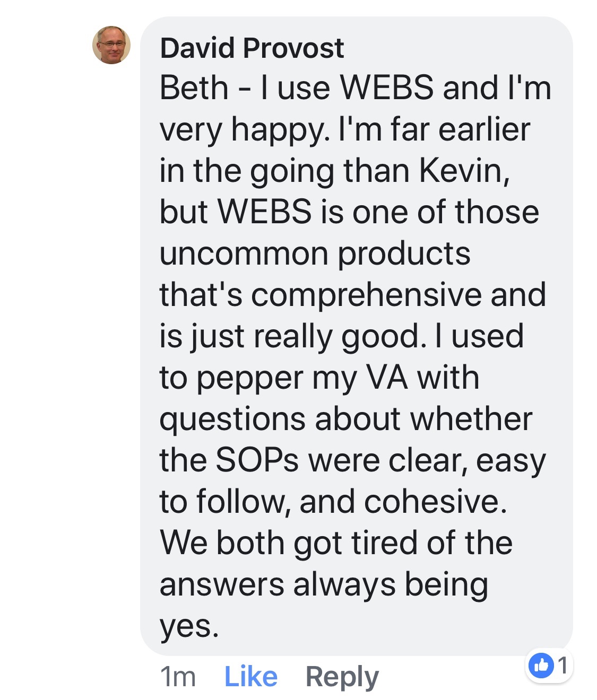
Task: Click the David Provost name link
Action: click(x=252, y=48)
